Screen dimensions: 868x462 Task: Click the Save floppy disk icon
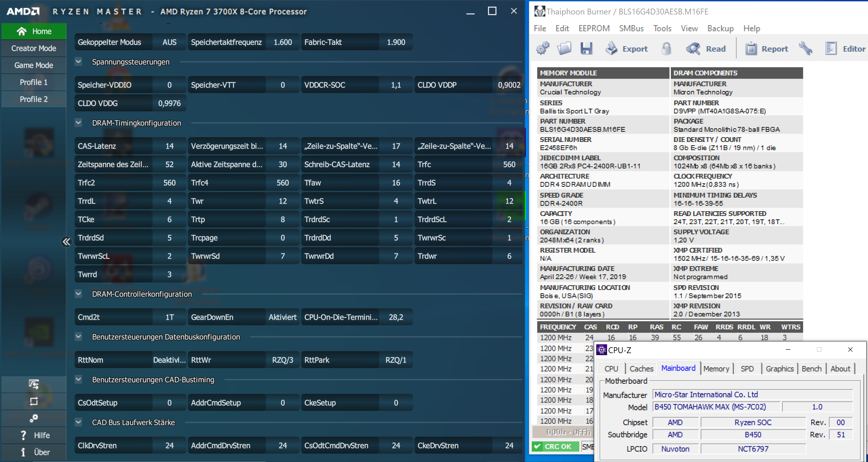pyautogui.click(x=586, y=49)
